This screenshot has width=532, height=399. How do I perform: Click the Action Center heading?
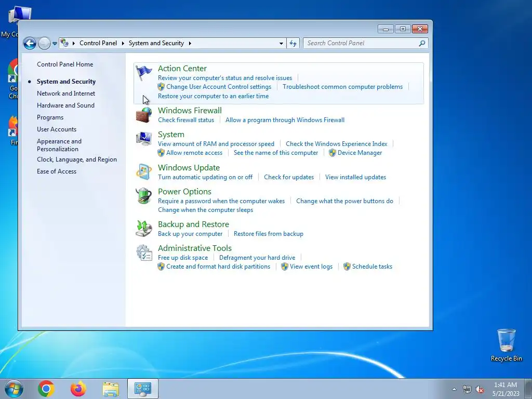point(182,69)
